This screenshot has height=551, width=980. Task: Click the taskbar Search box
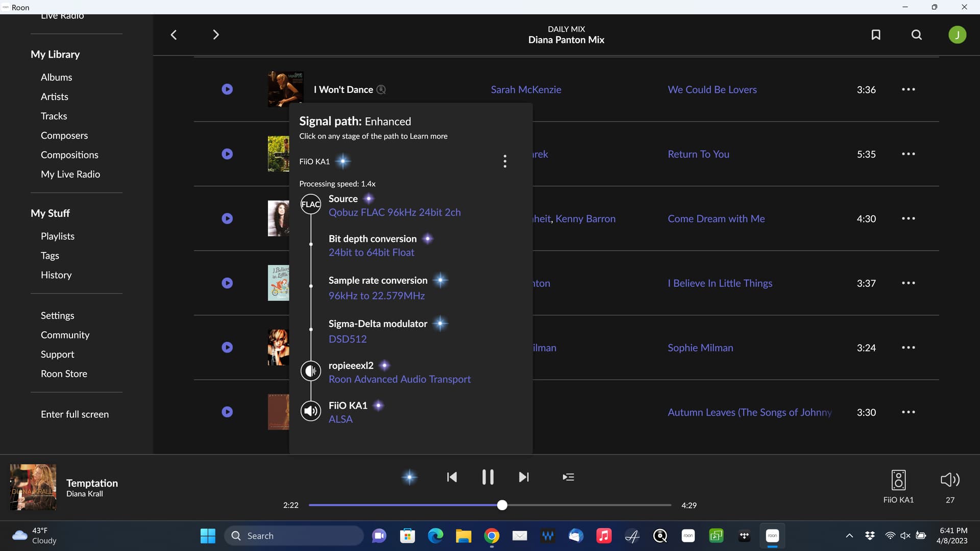click(294, 536)
